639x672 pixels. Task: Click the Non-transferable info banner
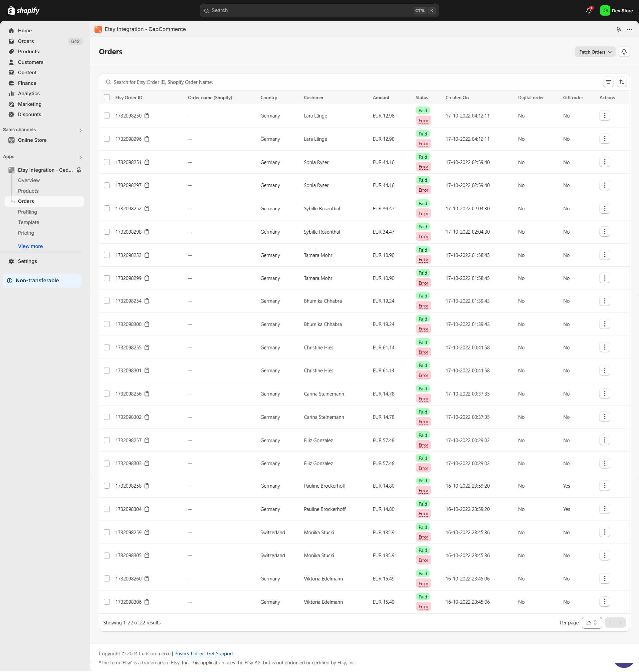tap(42, 281)
